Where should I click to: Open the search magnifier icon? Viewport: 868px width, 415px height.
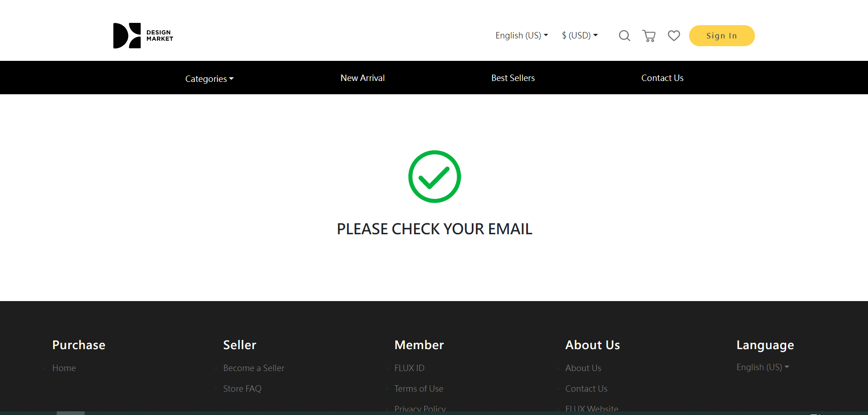coord(624,36)
